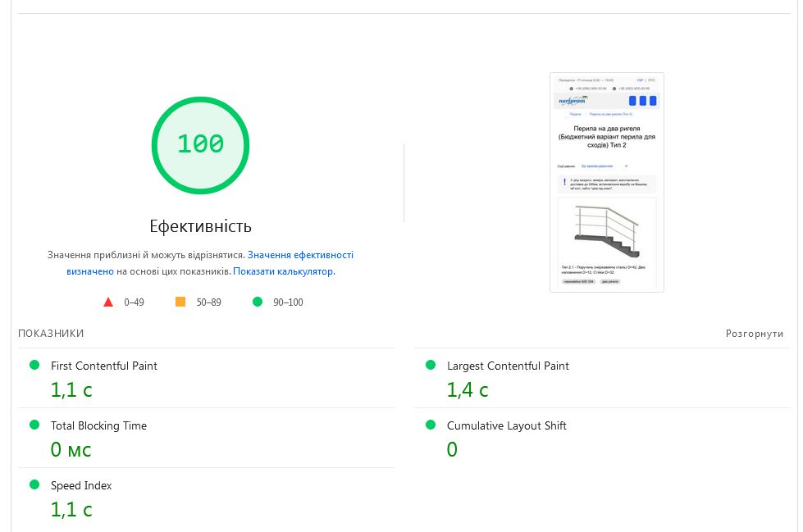Click the green dot beside Largest Contentful Paint
Image resolution: width=803 pixels, height=532 pixels.
point(431,365)
